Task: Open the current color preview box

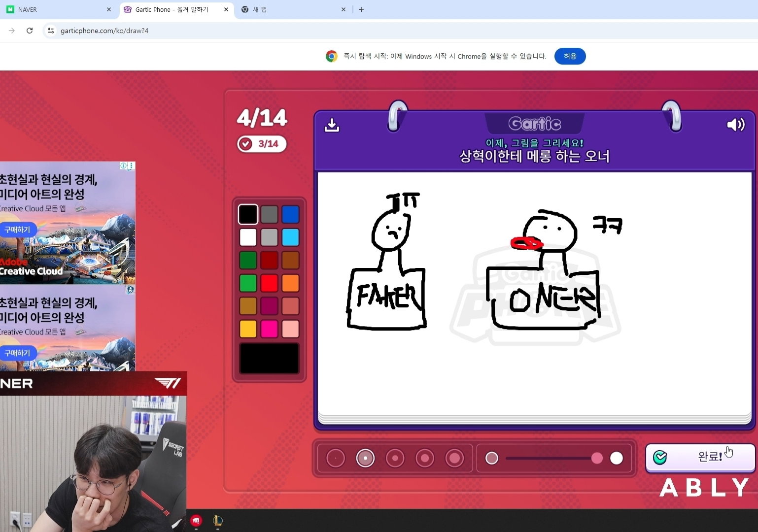Action: (269, 358)
